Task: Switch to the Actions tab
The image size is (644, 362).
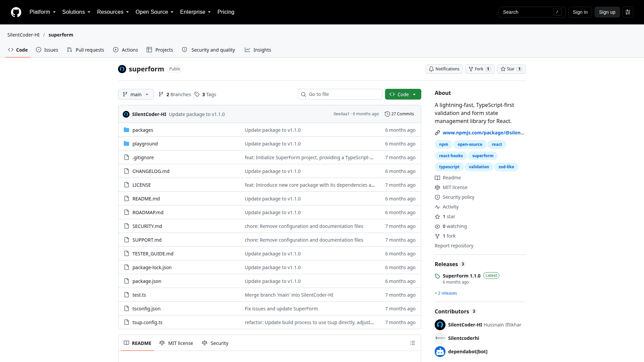Action: [125, 50]
